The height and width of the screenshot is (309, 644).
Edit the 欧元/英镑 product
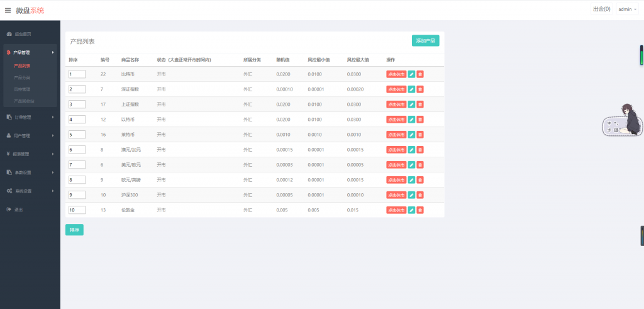pos(411,179)
